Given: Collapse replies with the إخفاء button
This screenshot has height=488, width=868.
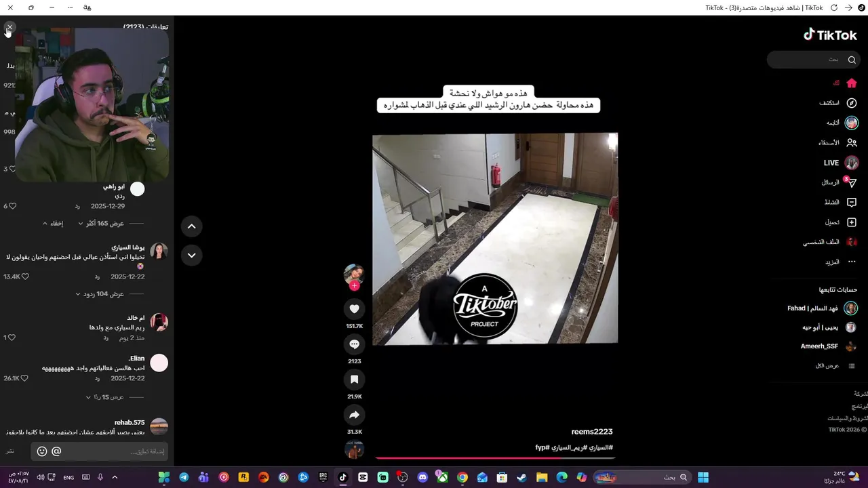Looking at the screenshot, I should [x=53, y=223].
